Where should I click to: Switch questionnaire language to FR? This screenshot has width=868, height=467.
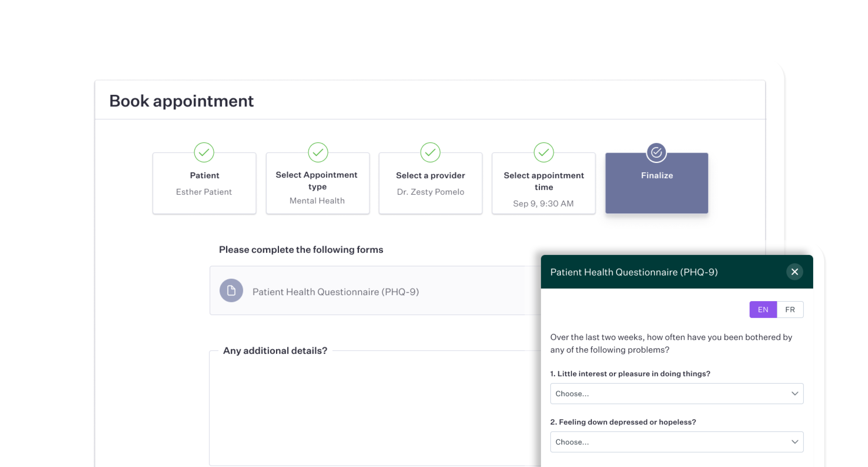click(x=790, y=309)
